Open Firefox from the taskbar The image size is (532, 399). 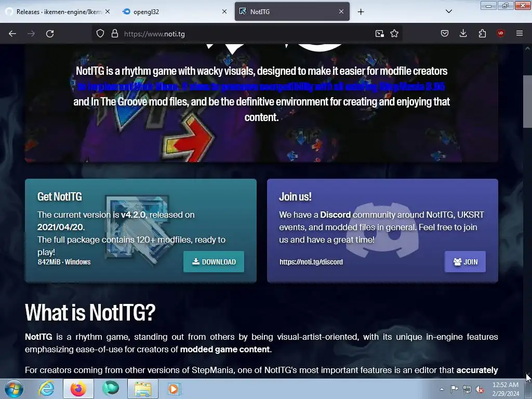click(78, 389)
